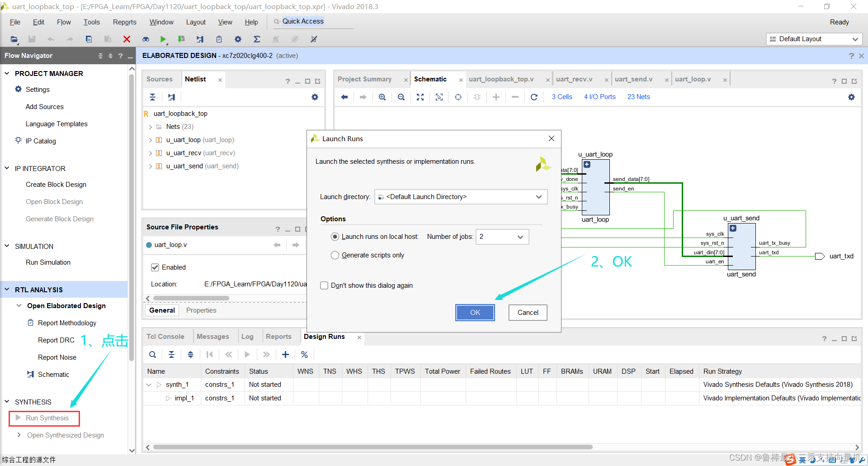This screenshot has height=466, width=868.
Task: Click the 23 Nets link
Action: [x=638, y=97]
